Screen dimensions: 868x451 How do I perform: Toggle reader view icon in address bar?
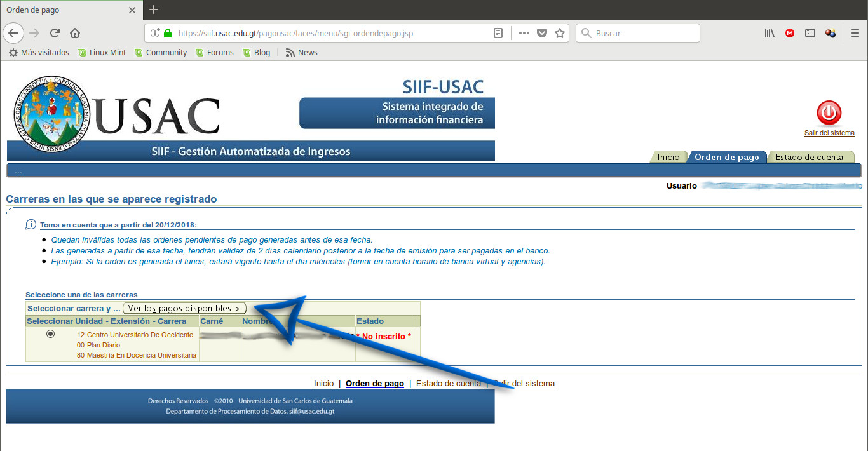coord(499,33)
